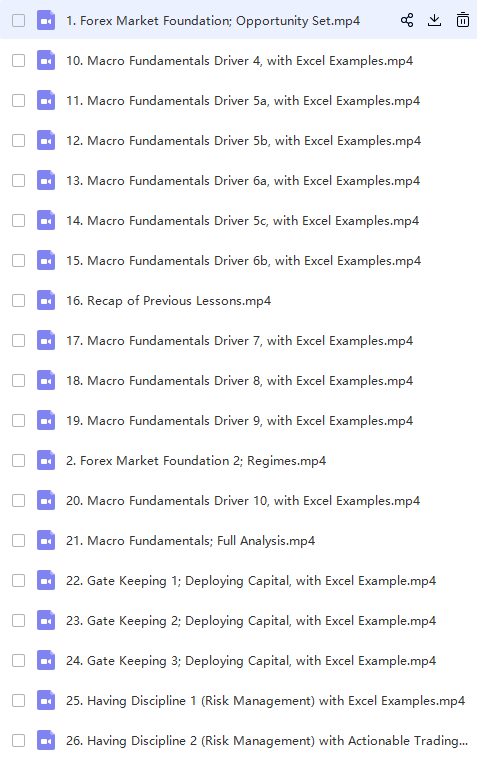
Task: Open 15. Macro Fundamentals Driver 6b file
Action: pos(243,260)
